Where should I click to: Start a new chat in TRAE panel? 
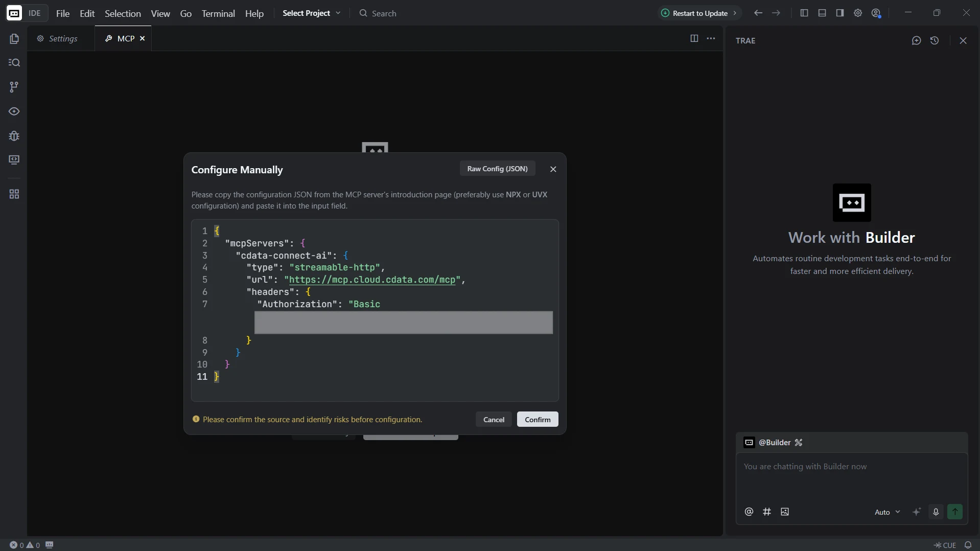tap(917, 41)
